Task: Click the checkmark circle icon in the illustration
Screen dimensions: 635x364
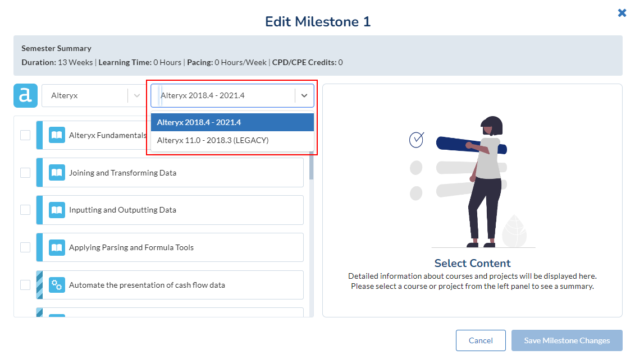Action: (416, 140)
